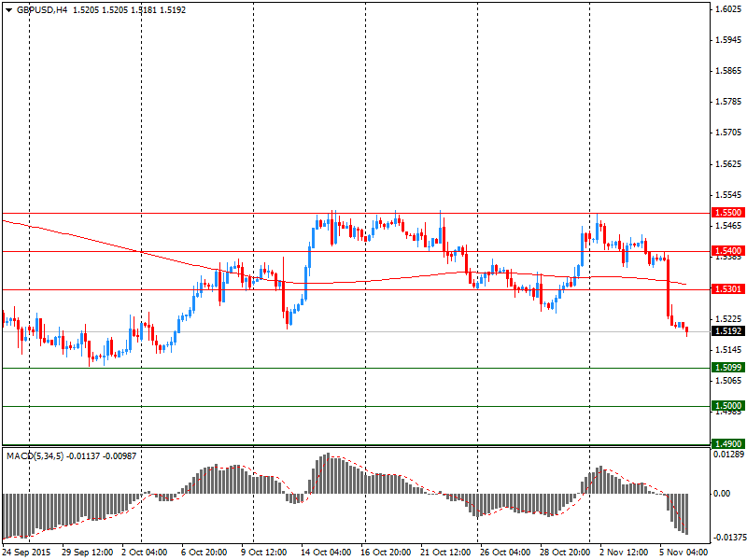Viewport: 747px width, 560px height.
Task: Click the 1.5945 price scale value
Action: (728, 40)
